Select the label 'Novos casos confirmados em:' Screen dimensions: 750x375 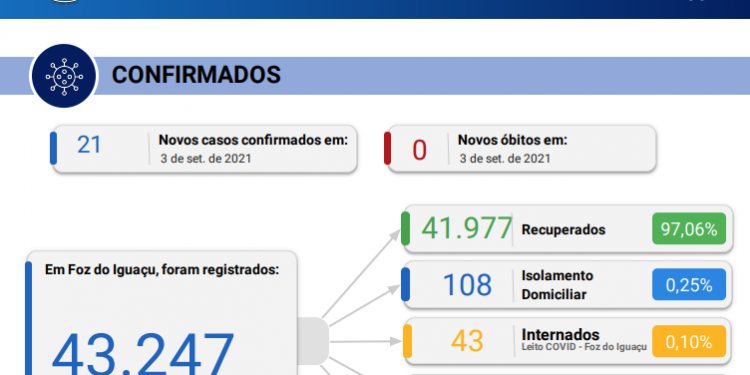253,140
